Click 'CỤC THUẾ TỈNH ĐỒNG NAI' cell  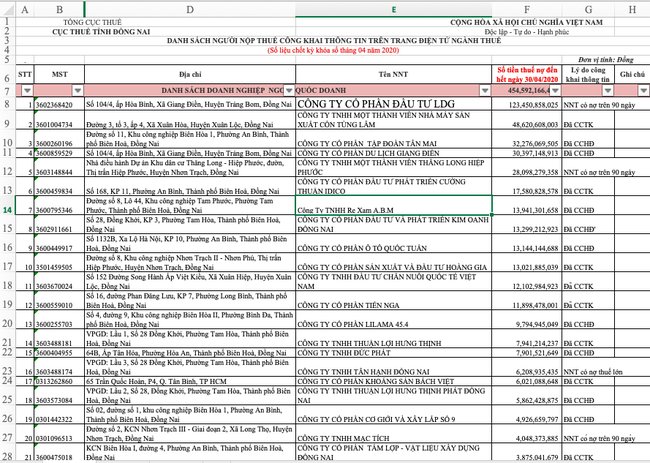101,32
